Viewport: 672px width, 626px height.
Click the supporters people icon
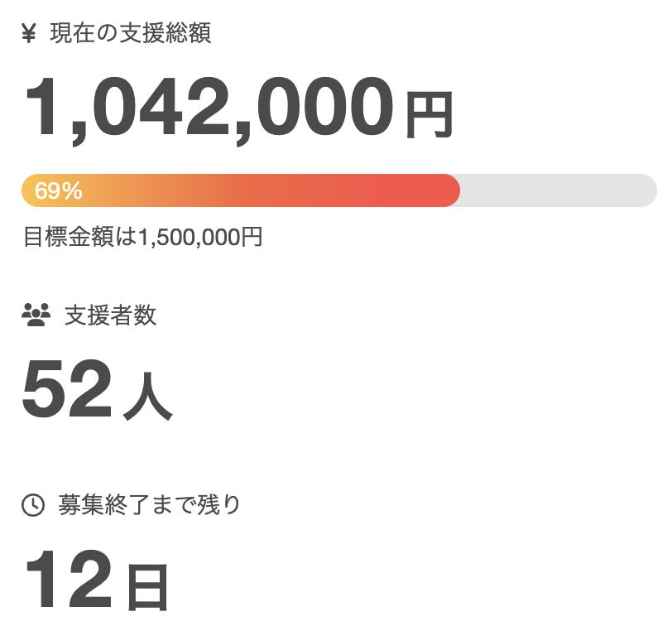pyautogui.click(x=36, y=315)
